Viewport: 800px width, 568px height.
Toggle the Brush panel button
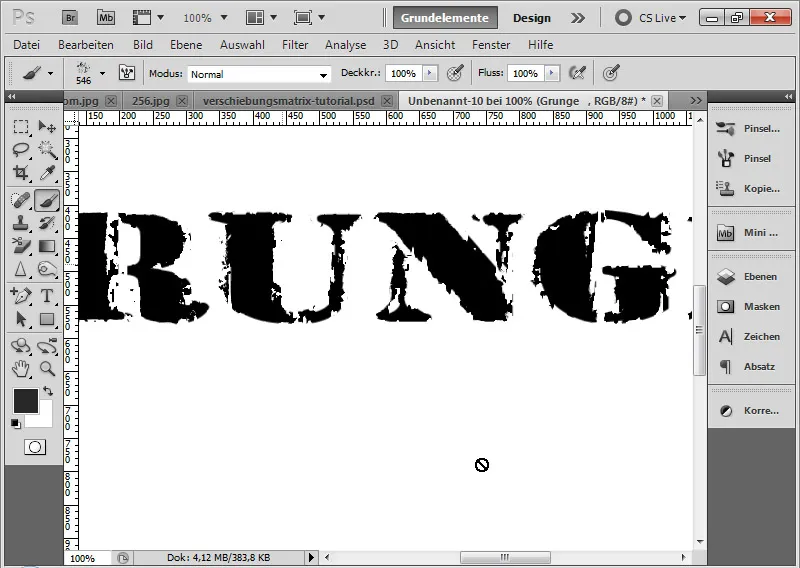point(127,73)
